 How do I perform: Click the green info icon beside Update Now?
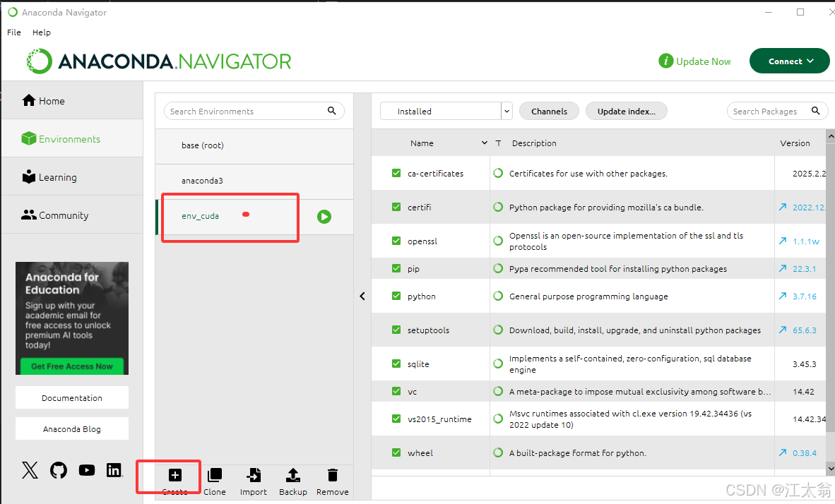(665, 61)
